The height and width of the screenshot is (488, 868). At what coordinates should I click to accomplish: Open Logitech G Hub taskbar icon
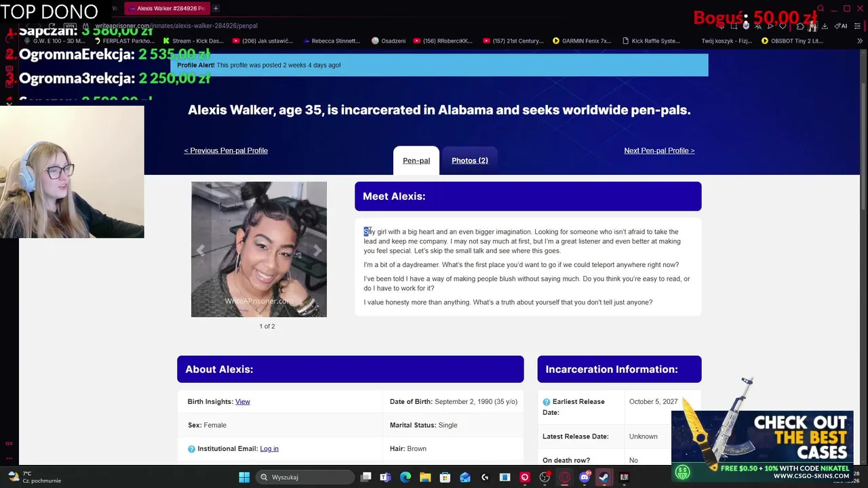tap(485, 477)
